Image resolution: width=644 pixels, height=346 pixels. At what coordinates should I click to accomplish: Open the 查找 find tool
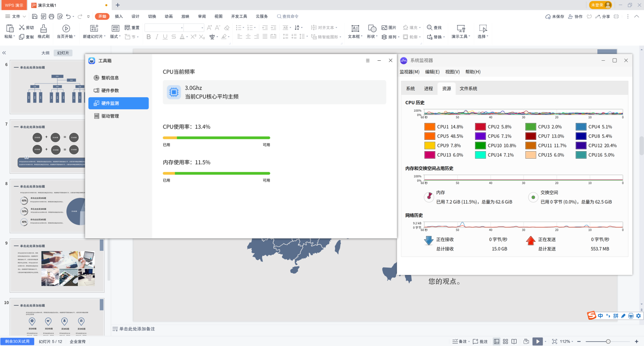point(434,28)
